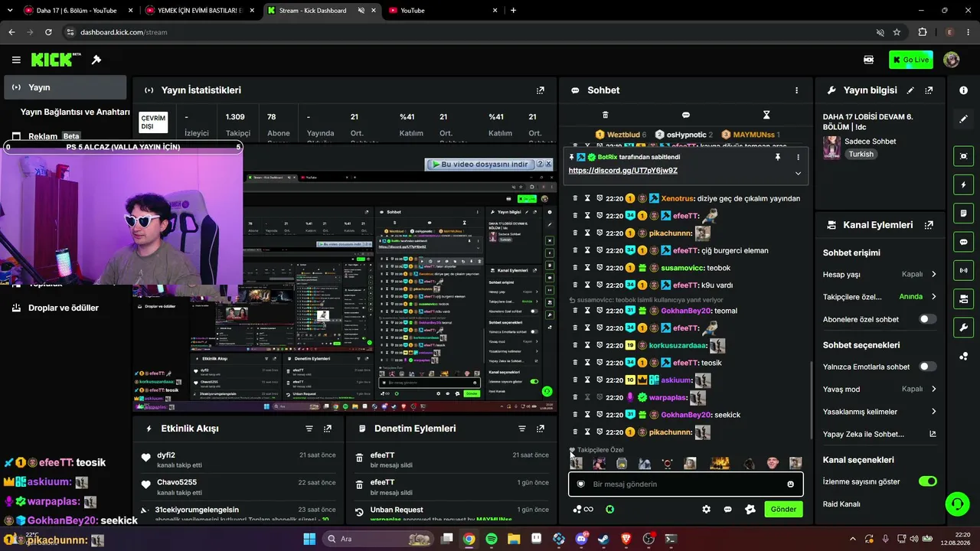Unpin the BotRix pinned message
Viewport: 980px width, 551px height.
(778, 157)
